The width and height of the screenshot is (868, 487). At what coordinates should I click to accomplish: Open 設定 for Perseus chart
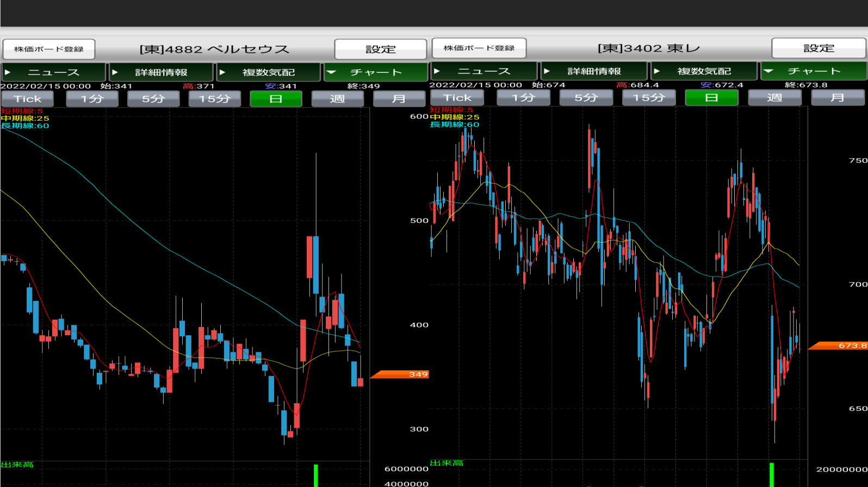click(380, 50)
